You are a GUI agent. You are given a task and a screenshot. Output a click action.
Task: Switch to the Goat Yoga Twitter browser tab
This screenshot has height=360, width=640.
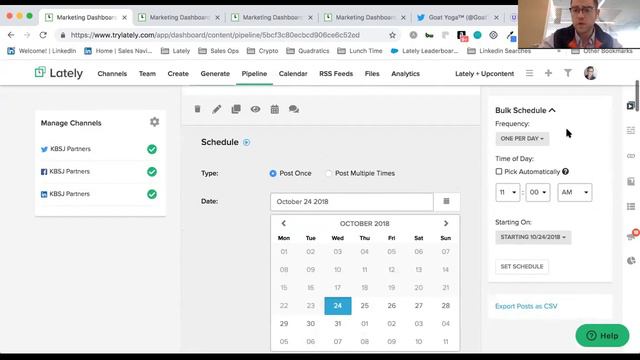pos(458,18)
